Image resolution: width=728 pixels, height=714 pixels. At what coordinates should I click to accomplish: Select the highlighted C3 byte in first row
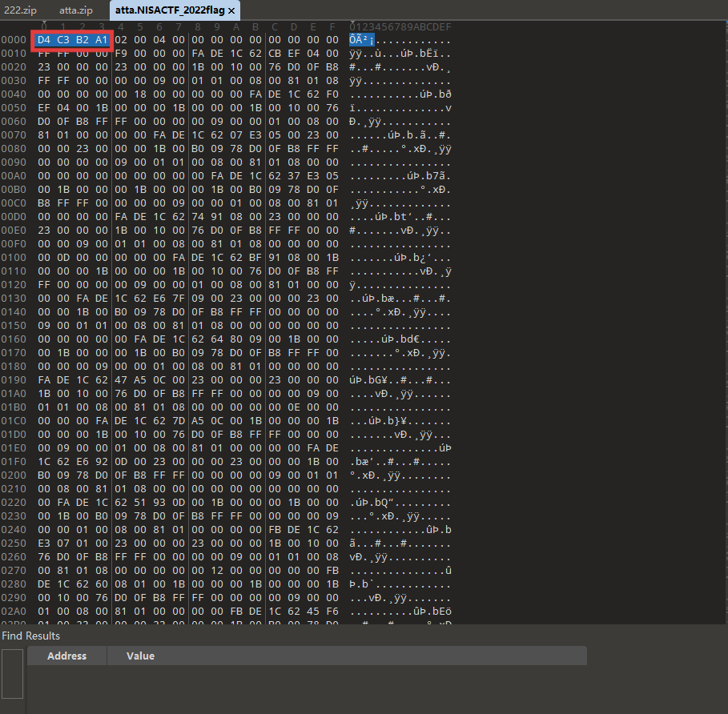[x=63, y=39]
